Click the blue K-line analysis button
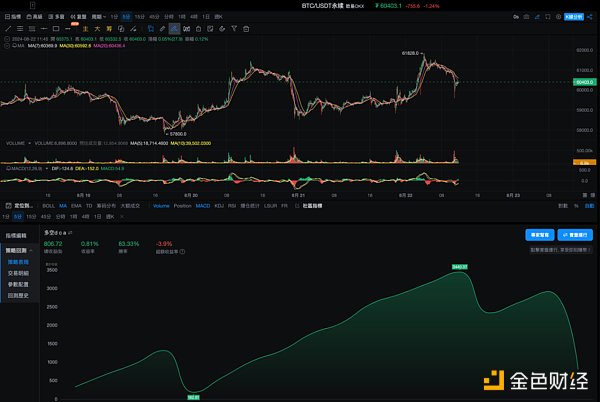 (574, 17)
